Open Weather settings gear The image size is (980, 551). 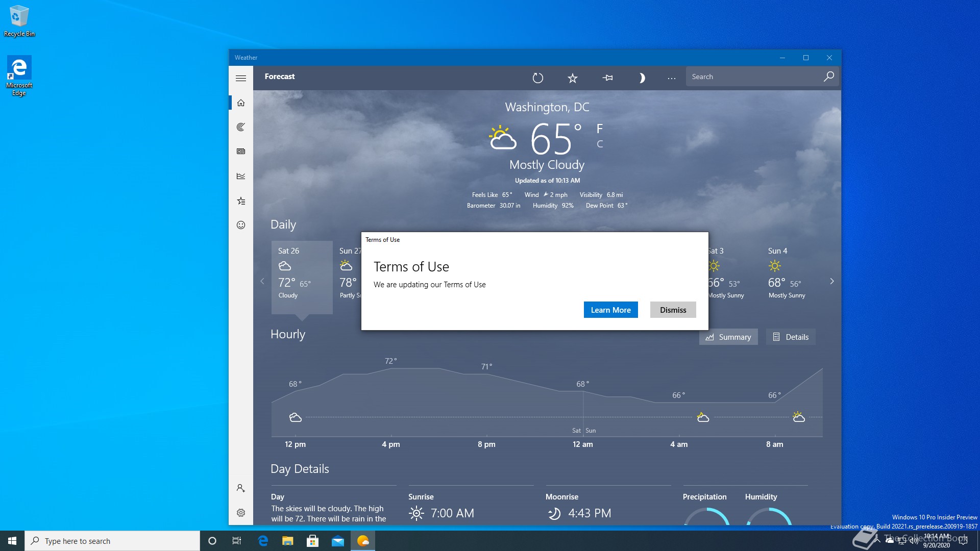click(x=241, y=513)
